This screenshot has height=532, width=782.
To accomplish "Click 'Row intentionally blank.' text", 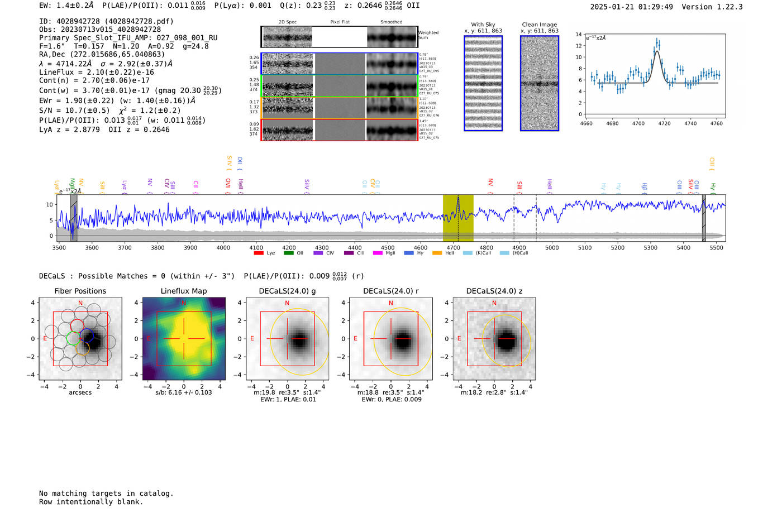I will pyautogui.click(x=91, y=502).
